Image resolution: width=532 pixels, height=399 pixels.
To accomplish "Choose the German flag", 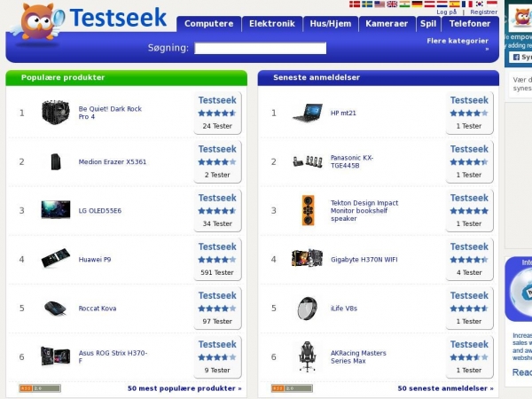I will (417, 4).
